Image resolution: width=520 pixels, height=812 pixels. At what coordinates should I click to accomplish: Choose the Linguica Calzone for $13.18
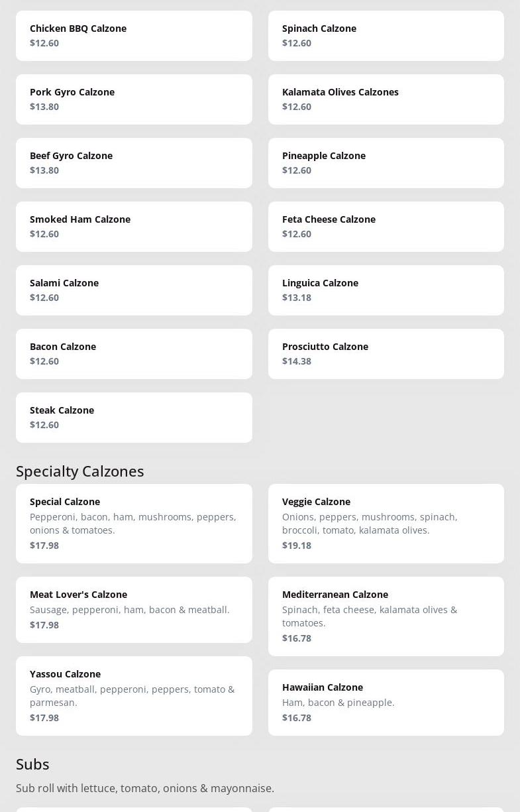click(x=386, y=290)
